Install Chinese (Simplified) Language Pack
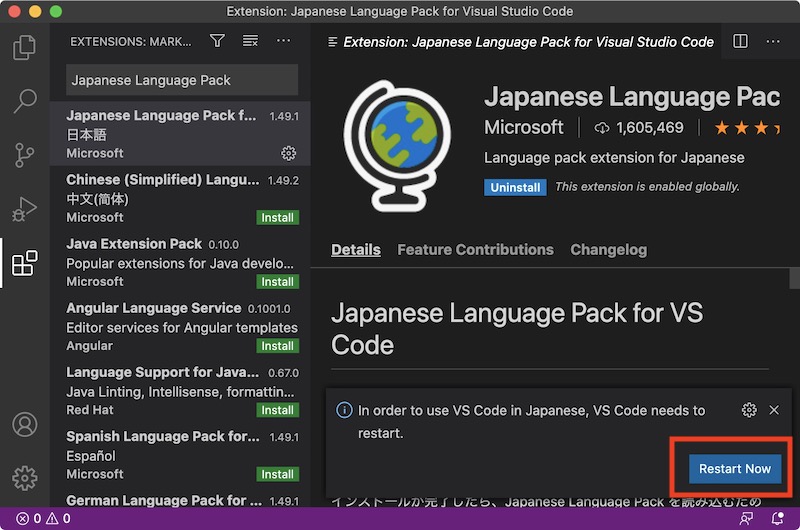The height and width of the screenshot is (530, 800). coord(278,218)
